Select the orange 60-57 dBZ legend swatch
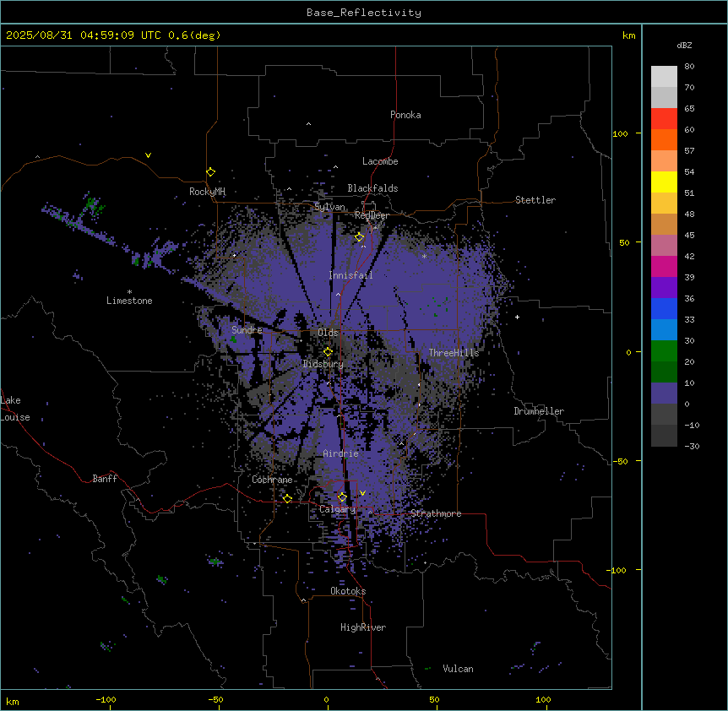728x711 pixels. [x=664, y=139]
